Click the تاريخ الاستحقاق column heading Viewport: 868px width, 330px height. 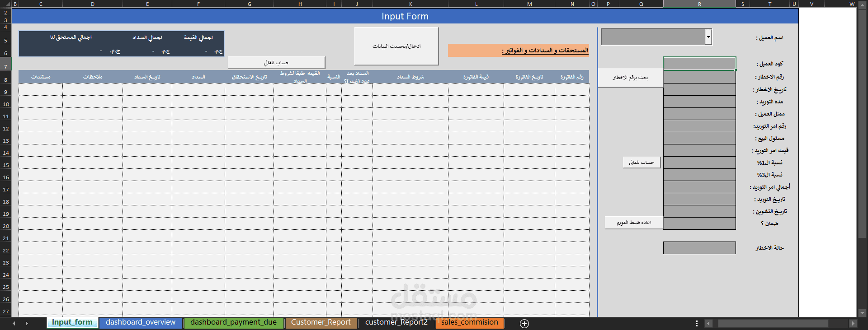point(249,77)
